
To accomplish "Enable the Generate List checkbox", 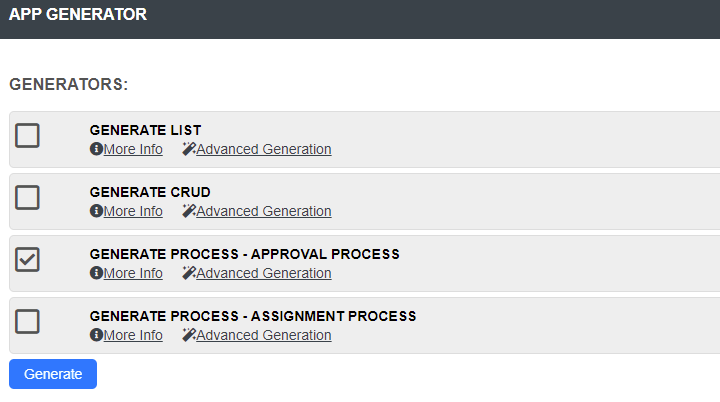I will click(28, 136).
